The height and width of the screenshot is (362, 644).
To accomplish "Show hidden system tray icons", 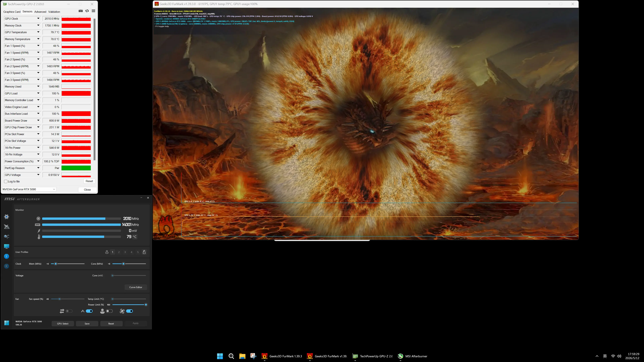I will tap(597, 356).
